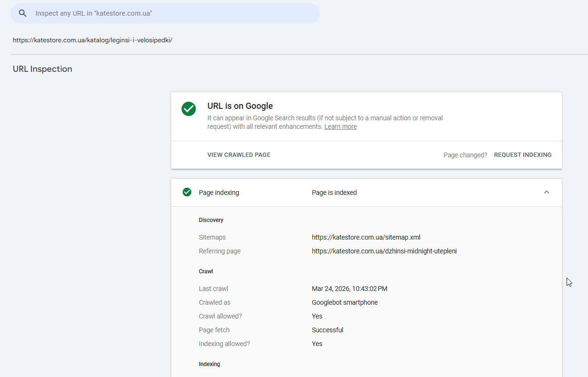This screenshot has width=588, height=377.
Task: Click REQUEST INDEXING
Action: pyautogui.click(x=522, y=155)
